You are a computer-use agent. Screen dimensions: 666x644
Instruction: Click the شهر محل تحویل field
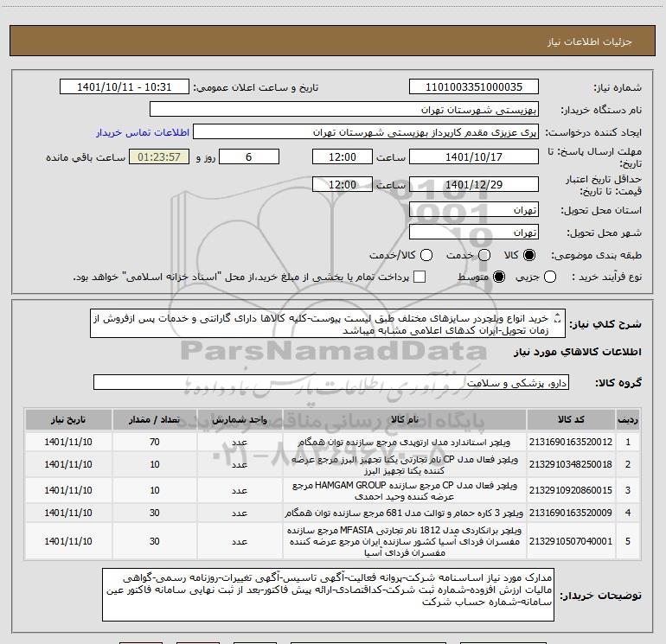click(474, 233)
